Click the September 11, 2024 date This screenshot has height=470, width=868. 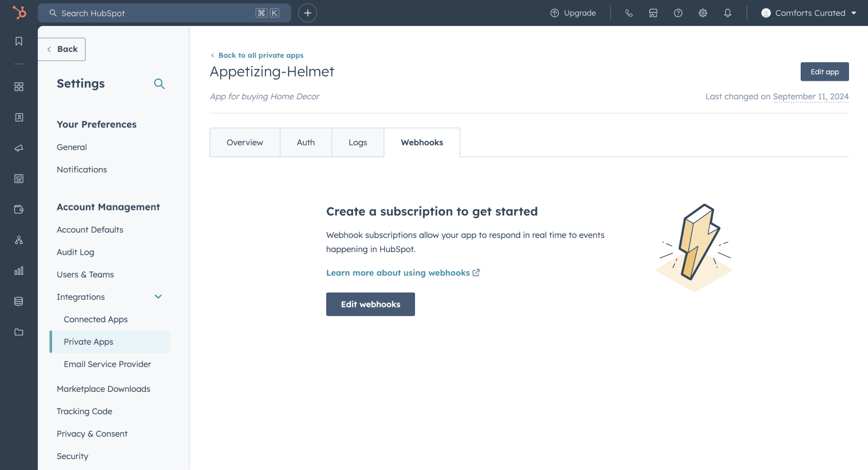click(810, 96)
